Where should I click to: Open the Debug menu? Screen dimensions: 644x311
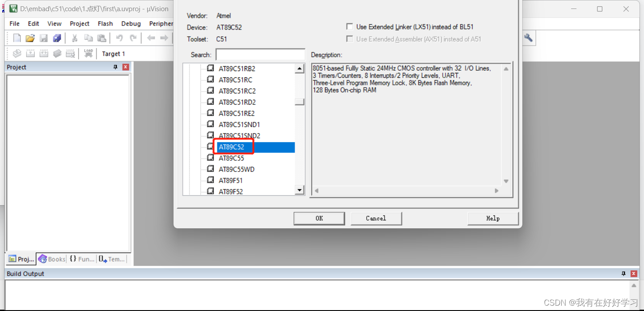click(131, 24)
